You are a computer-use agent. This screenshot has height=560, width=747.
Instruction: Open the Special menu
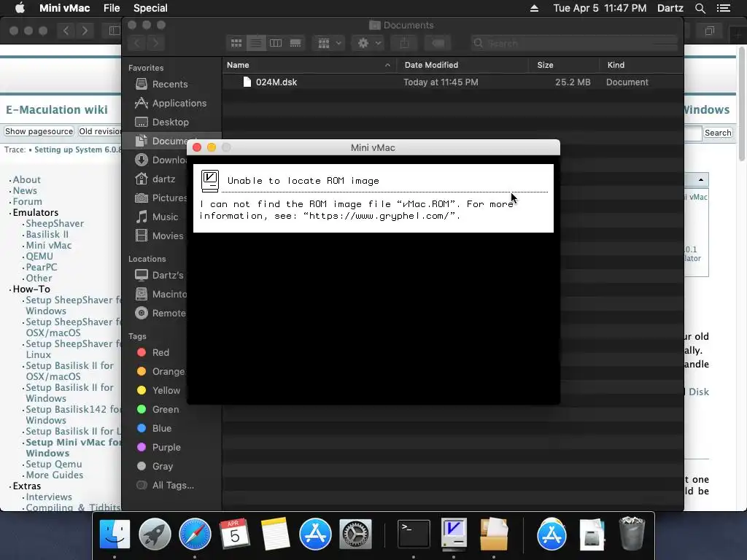(150, 8)
